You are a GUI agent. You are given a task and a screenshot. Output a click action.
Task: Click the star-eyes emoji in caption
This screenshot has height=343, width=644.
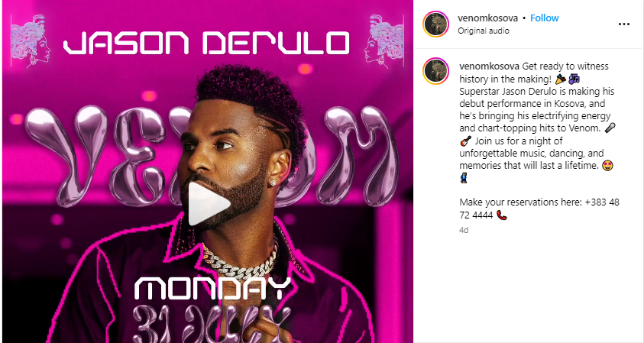pos(607,166)
